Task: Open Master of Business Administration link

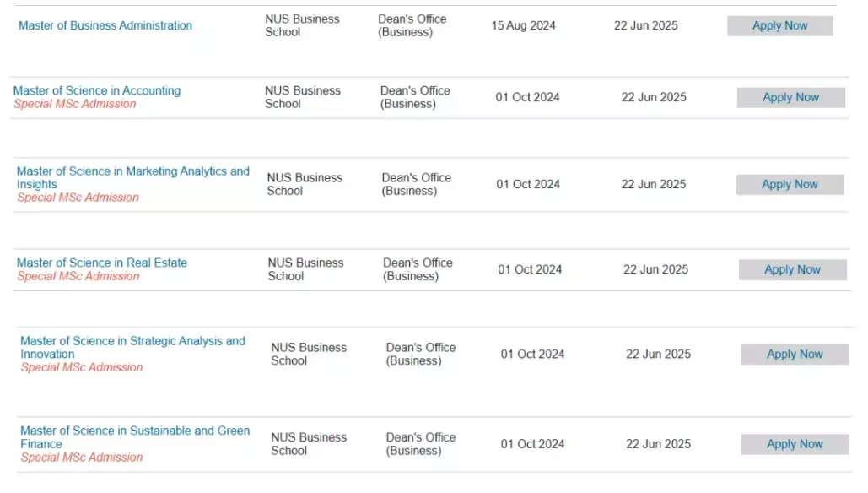Action: click(x=105, y=25)
